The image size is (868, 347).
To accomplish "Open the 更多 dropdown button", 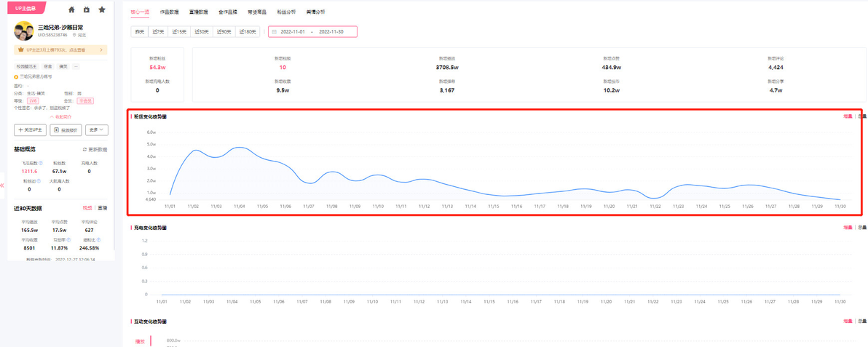I will 97,130.
